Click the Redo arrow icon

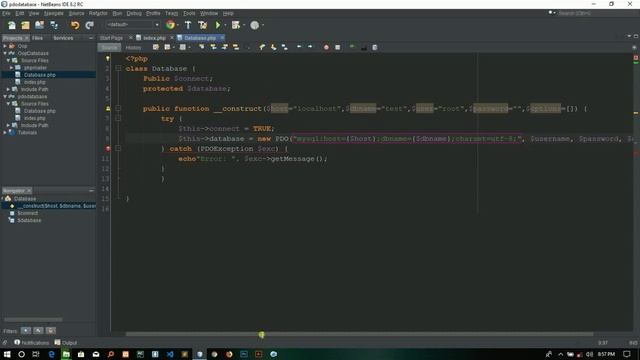tap(89, 25)
